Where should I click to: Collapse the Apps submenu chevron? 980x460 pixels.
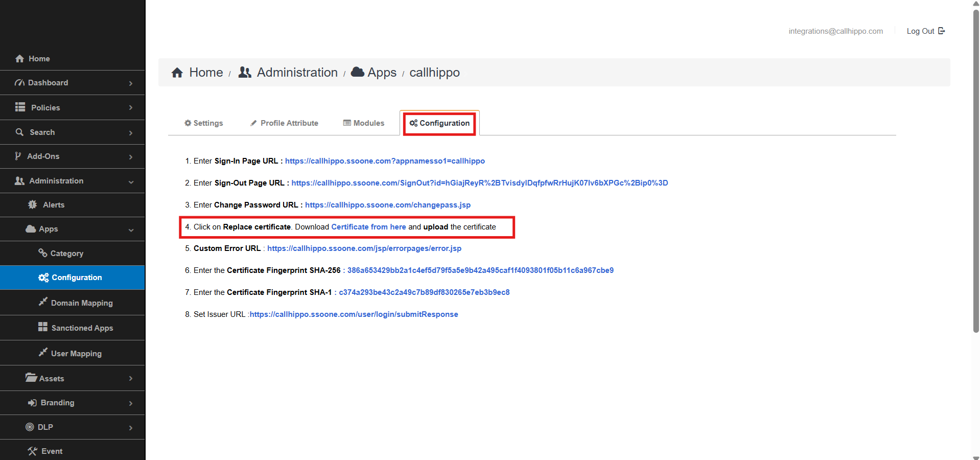point(131,230)
